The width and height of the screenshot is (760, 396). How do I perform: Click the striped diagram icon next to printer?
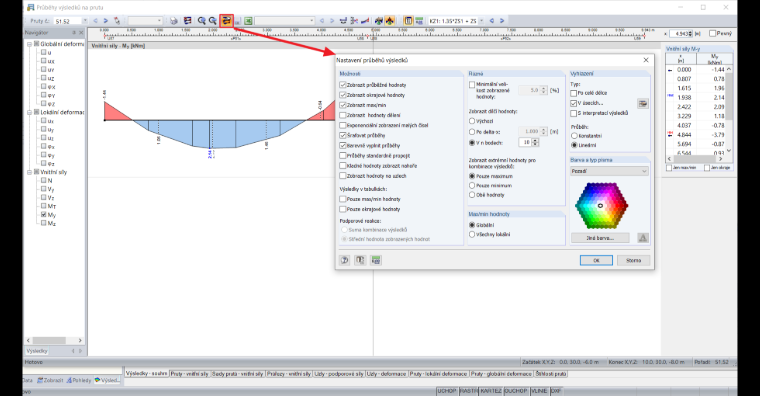(188, 21)
